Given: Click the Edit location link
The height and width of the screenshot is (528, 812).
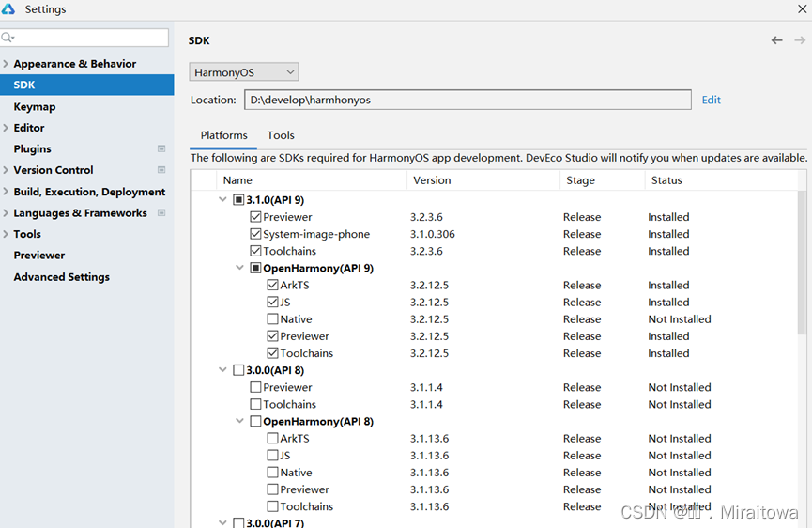Looking at the screenshot, I should 711,100.
